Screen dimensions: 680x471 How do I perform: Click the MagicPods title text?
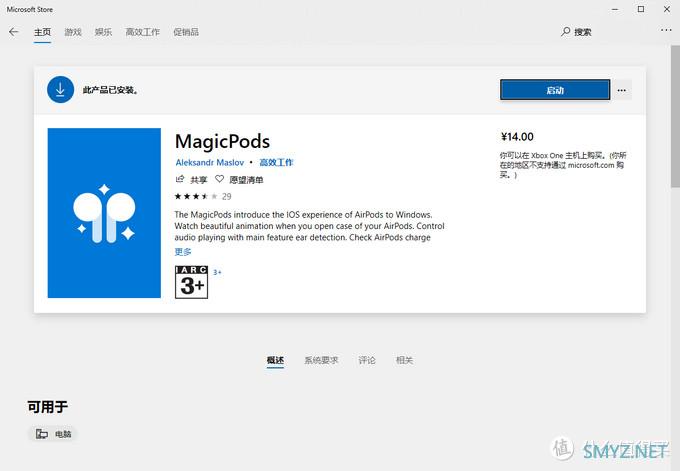(222, 141)
